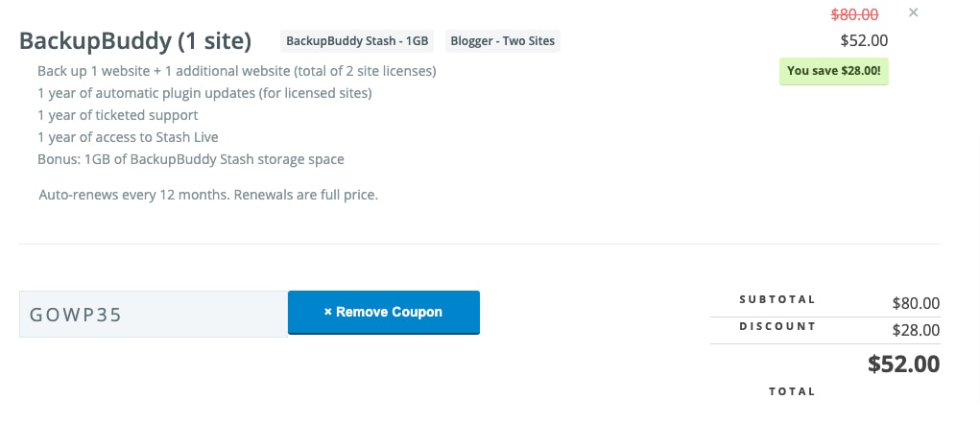Select the automatic plugin updates line

tap(204, 93)
